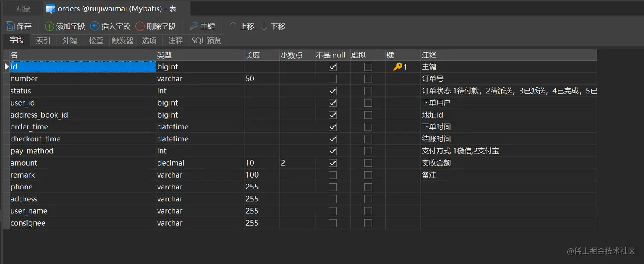Screen dimensions: 644x264
Task: Select the int type cell for pay_method
Action: point(200,151)
